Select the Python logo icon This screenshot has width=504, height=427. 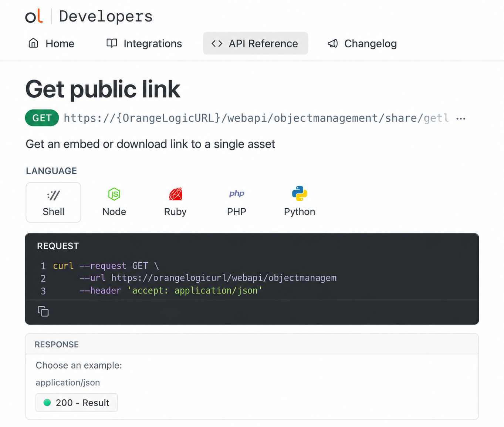[x=300, y=194]
